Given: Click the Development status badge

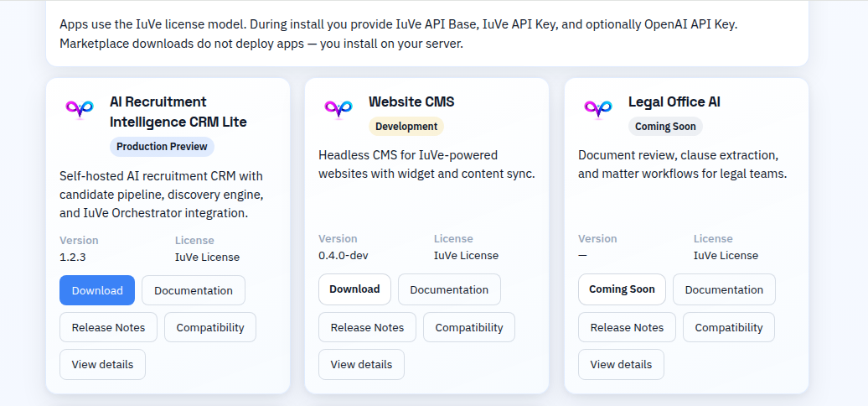Looking at the screenshot, I should (x=406, y=127).
